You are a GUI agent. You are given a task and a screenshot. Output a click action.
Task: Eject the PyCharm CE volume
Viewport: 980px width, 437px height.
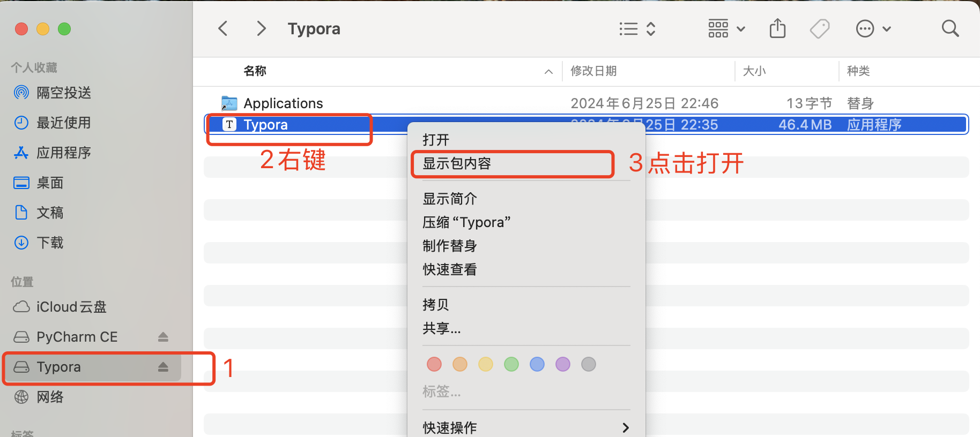[163, 337]
